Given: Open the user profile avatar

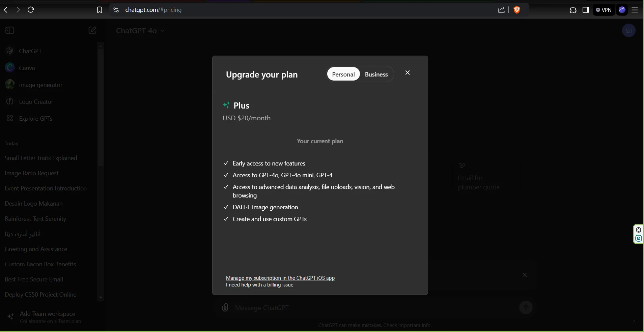Looking at the screenshot, I should click(628, 31).
